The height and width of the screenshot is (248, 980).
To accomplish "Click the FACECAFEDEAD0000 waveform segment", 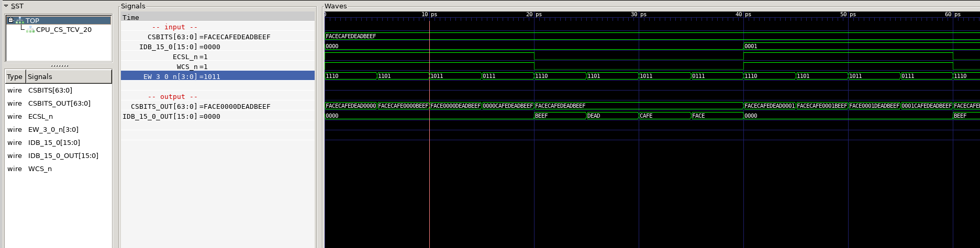I will tap(351, 106).
